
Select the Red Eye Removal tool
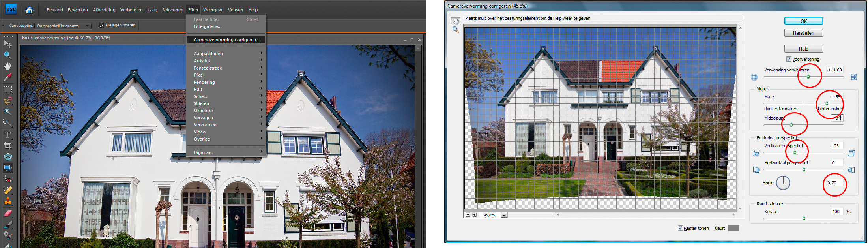[7, 180]
